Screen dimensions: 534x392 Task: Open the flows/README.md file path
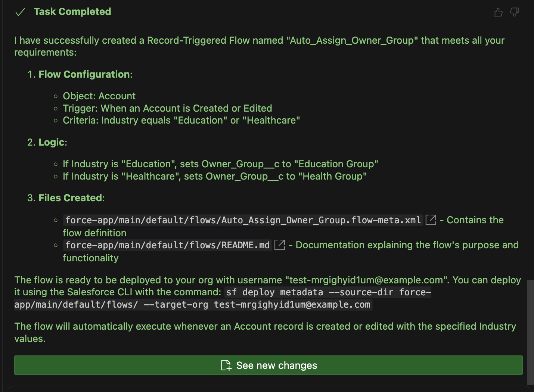(x=167, y=245)
